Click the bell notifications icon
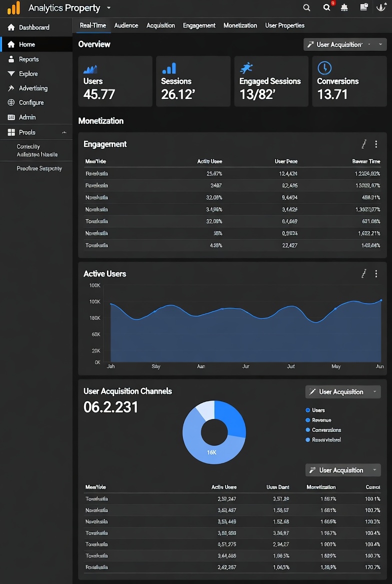The image size is (392, 584). point(344,7)
